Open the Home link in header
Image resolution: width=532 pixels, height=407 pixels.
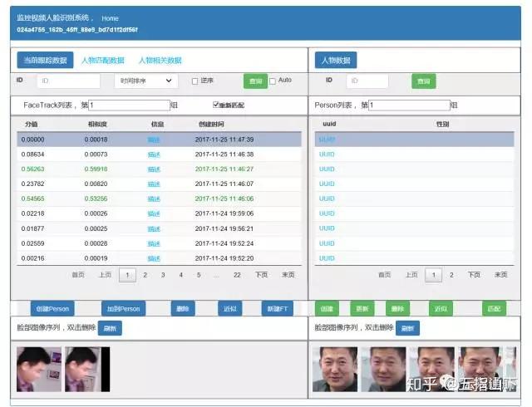pyautogui.click(x=110, y=18)
